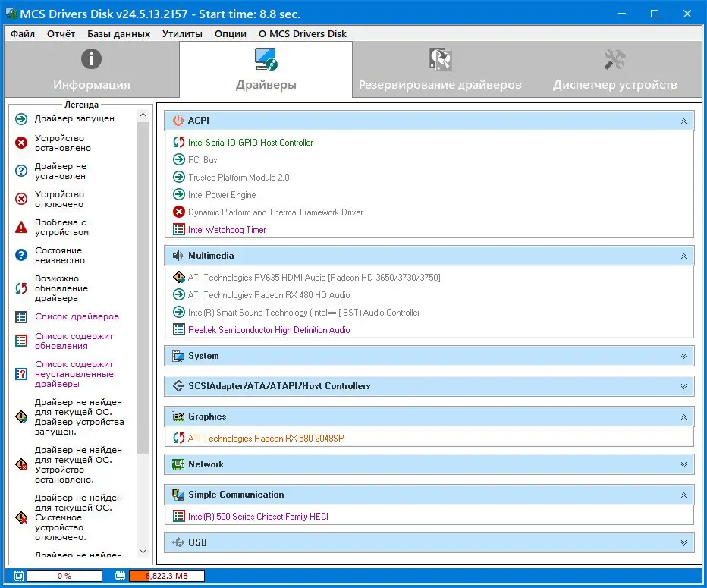This screenshot has width=707, height=588.
Task: Click the icon beside Intel Smart Sound Technology
Action: 179,312
